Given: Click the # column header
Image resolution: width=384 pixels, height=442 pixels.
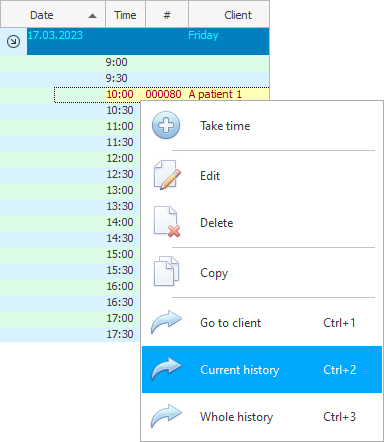Looking at the screenshot, I should [x=167, y=14].
